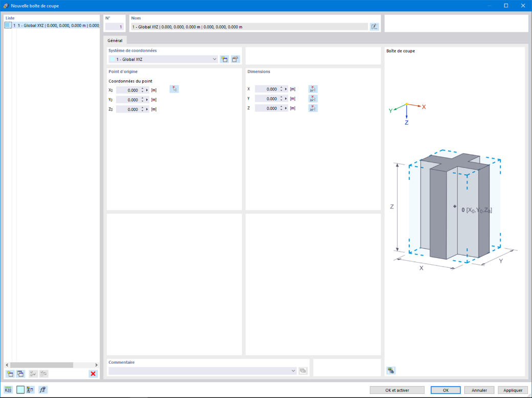Maximize the Nouvelle boîte de coupe window
Image resolution: width=532 pixels, height=398 pixels.
506,6
